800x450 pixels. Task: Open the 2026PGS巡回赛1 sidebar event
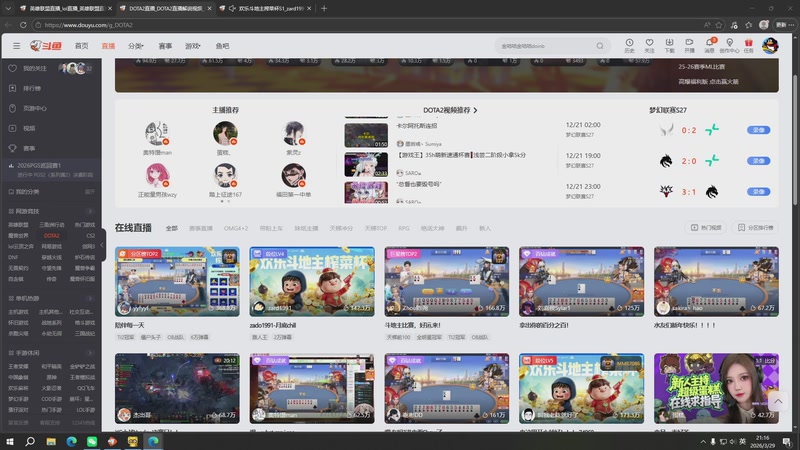point(51,170)
